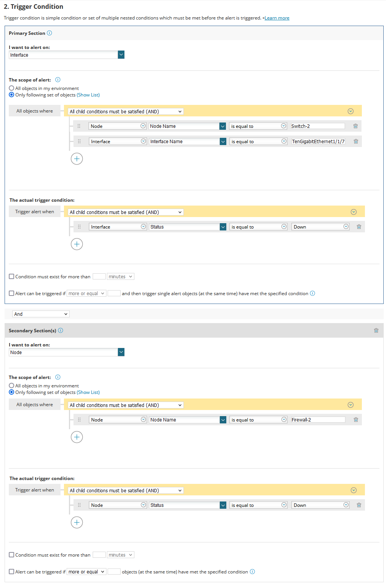Open the Learn more link
The image size is (386, 588).
[x=277, y=18]
